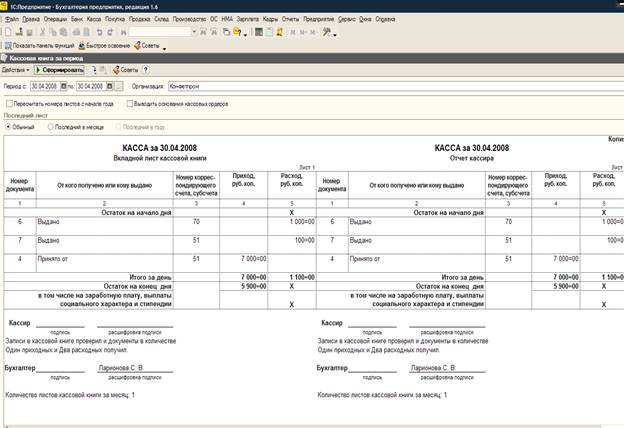The width and height of the screenshot is (624, 428).
Task: Click the Сформировать button
Action: [59, 71]
